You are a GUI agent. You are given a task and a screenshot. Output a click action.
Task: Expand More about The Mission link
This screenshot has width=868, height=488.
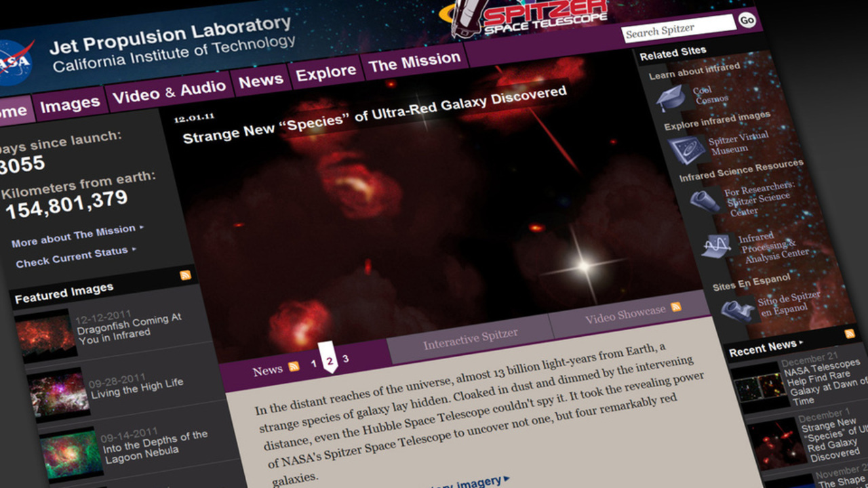point(77,235)
